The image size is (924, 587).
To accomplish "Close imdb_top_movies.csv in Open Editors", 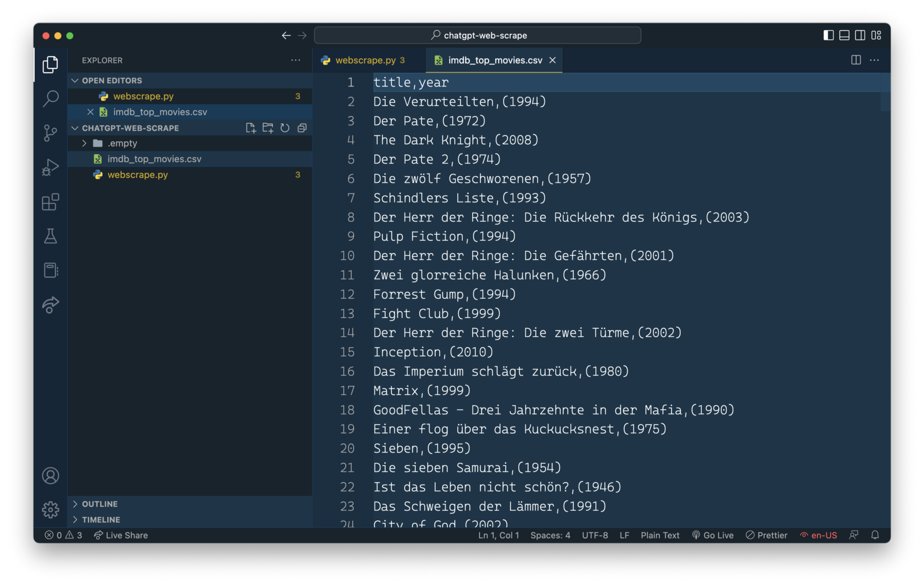I will [x=90, y=112].
